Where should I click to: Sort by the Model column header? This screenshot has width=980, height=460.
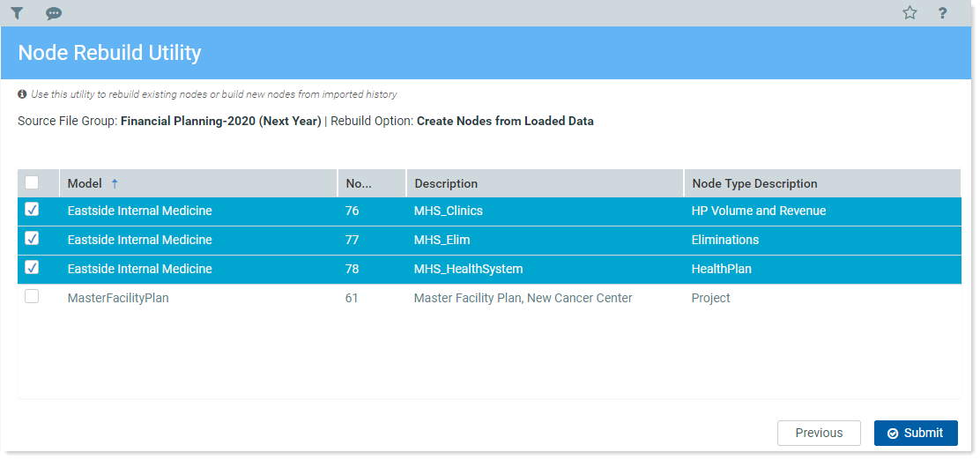tap(85, 184)
